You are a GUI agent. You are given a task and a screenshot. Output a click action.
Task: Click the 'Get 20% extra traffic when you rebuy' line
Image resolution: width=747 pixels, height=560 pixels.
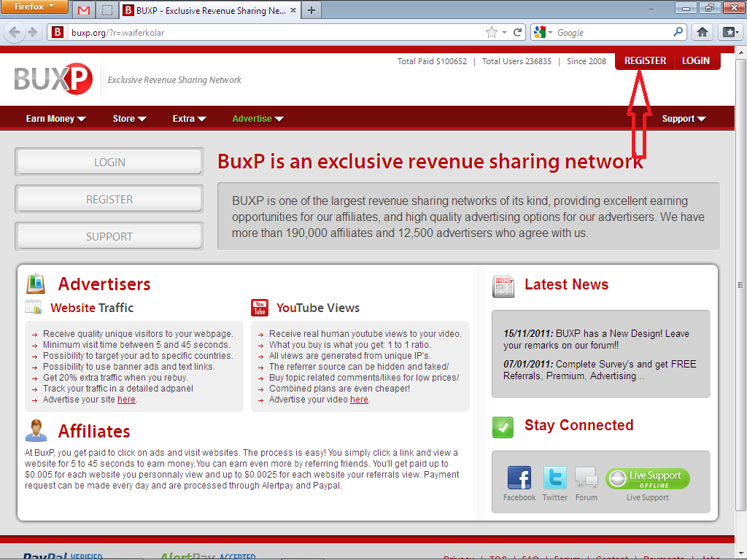coord(115,378)
